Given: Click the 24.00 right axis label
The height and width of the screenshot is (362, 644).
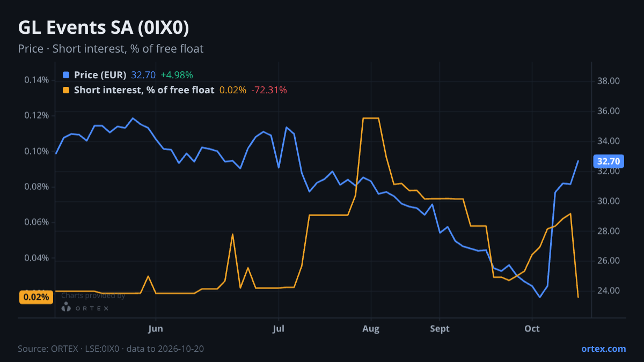Looking at the screenshot, I should 609,291.
